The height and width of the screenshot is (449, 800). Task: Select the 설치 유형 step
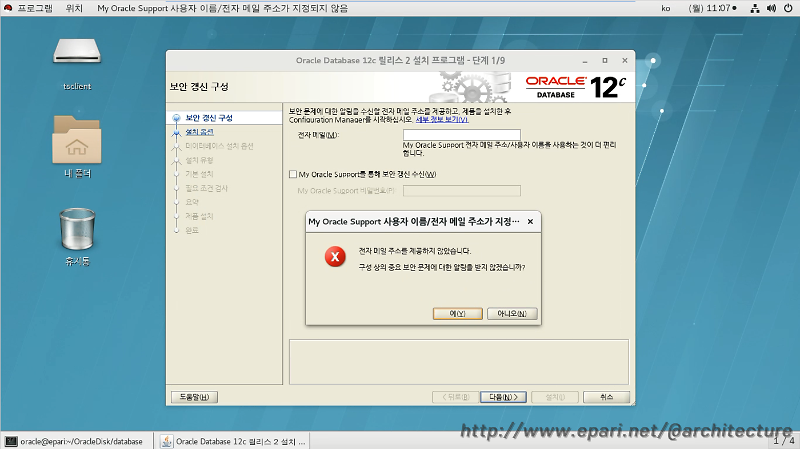199,160
